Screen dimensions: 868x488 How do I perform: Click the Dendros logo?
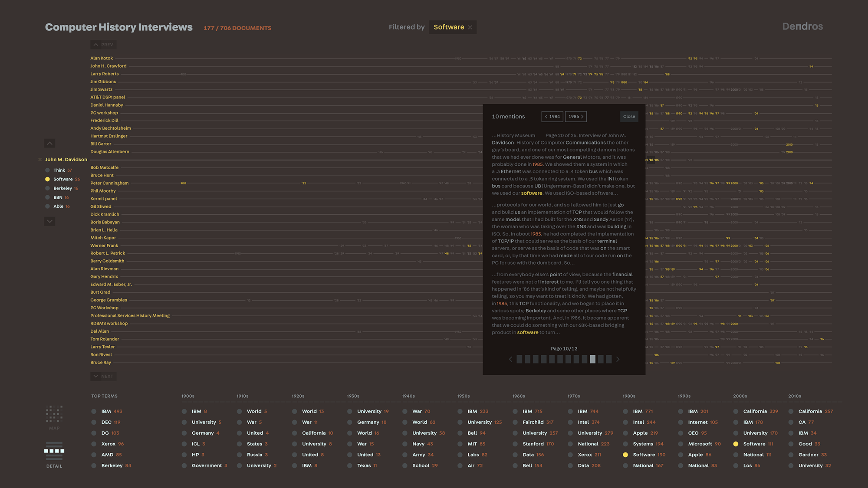[x=802, y=26]
